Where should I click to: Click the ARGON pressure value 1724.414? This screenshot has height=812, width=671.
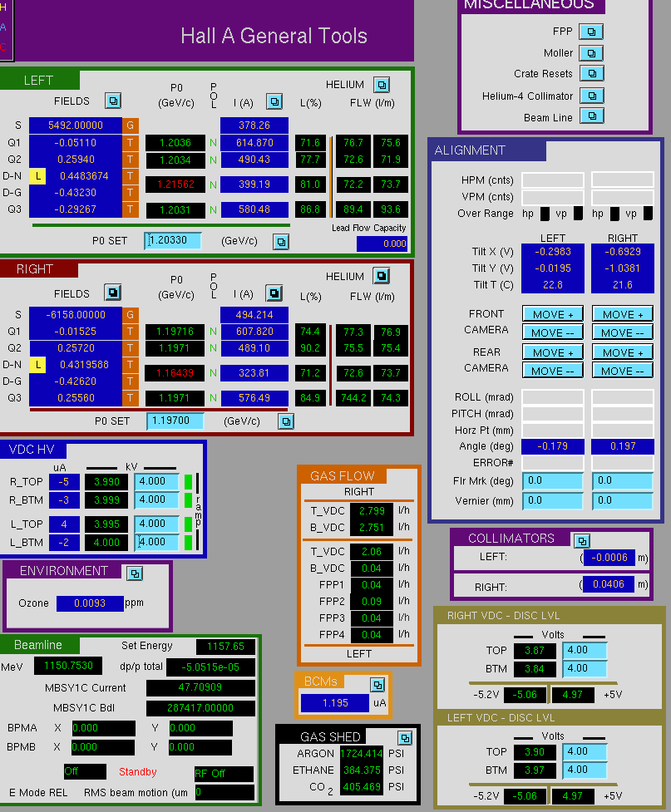(x=362, y=754)
